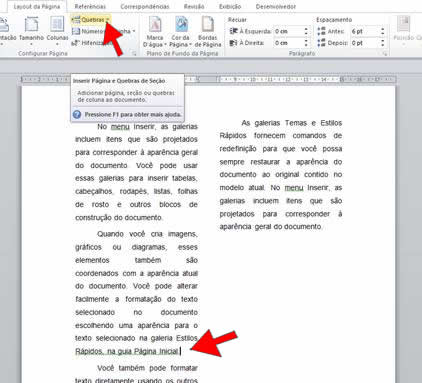Screen dimensions: 422x383
Task: Open the Tamanho page size icon
Action: (x=31, y=24)
